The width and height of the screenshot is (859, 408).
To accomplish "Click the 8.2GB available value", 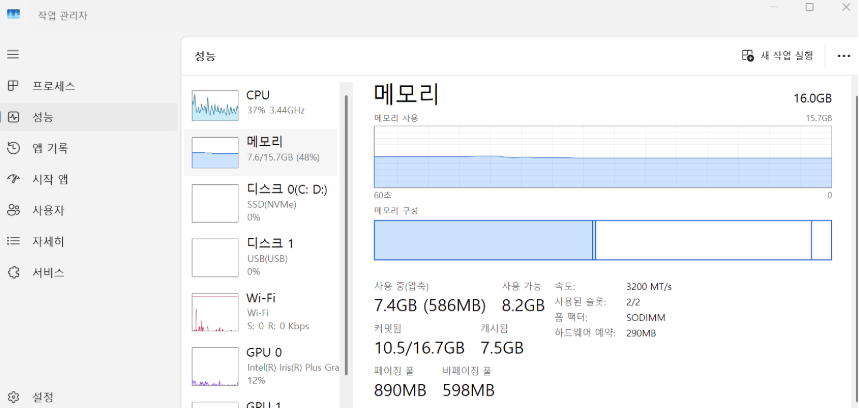I will (x=523, y=306).
